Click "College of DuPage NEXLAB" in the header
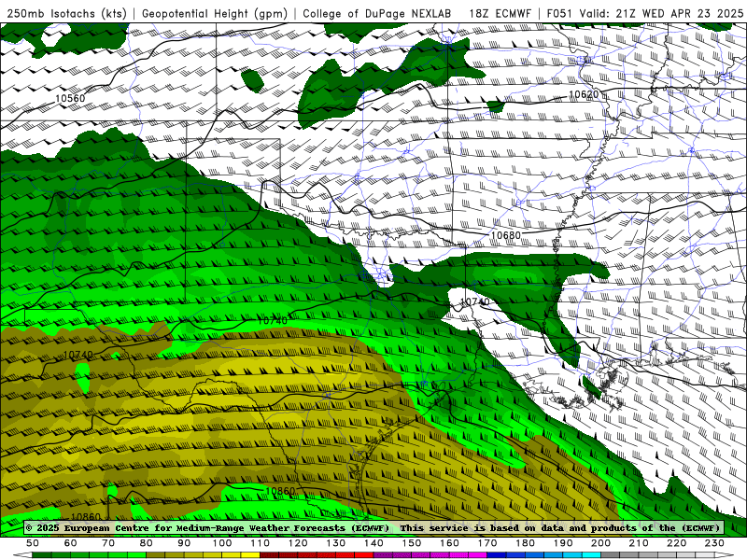The image size is (747, 560). [x=377, y=13]
